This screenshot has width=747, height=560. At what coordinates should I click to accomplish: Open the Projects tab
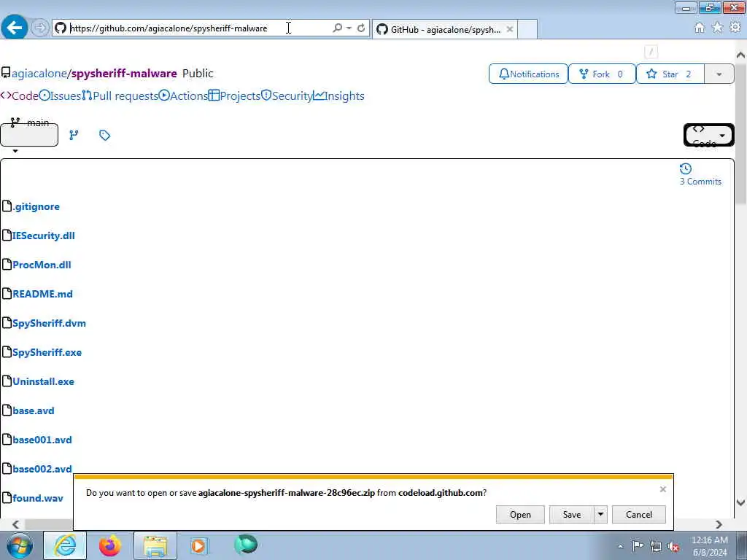234,96
